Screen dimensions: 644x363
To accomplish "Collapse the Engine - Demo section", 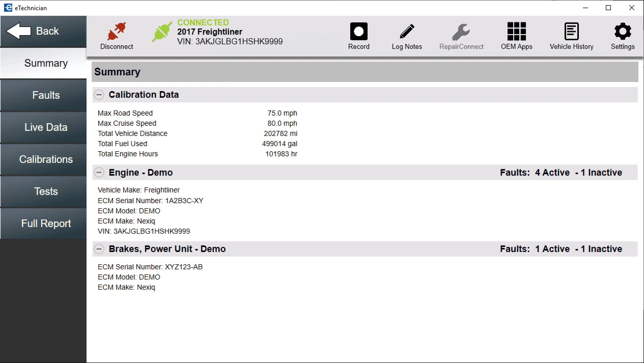I will coord(99,173).
